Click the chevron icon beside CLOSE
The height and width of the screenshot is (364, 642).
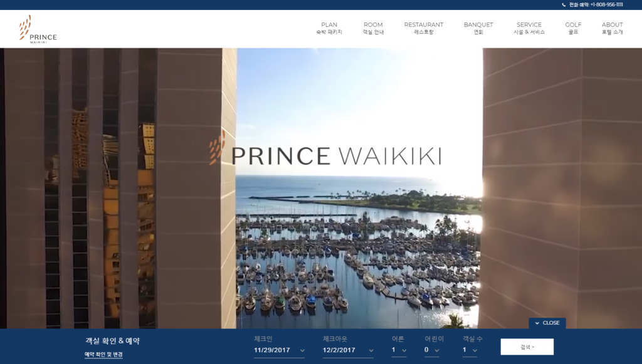point(537,323)
